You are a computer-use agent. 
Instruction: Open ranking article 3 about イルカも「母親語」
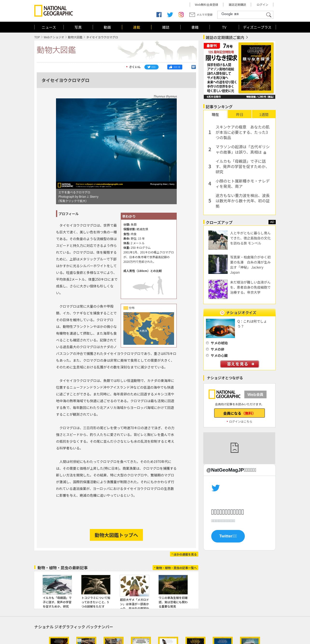[243, 167]
